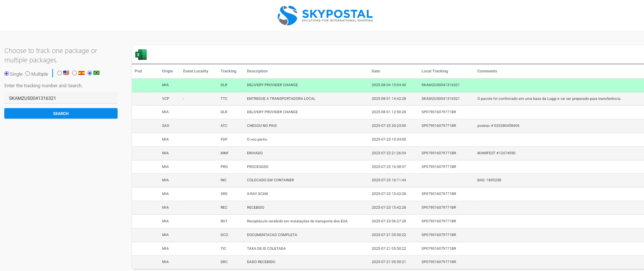The width and height of the screenshot is (644, 271).
Task: Click the Local Tracking column header
Action: coord(435,71)
